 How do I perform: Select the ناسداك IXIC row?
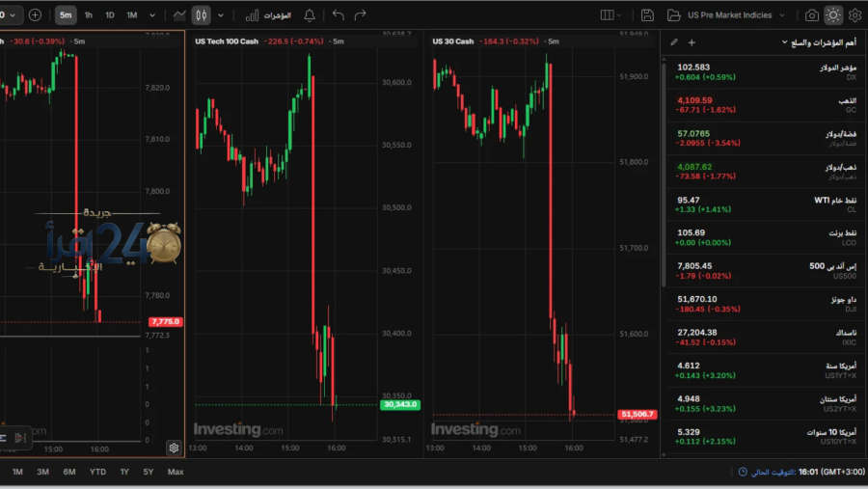click(x=765, y=338)
